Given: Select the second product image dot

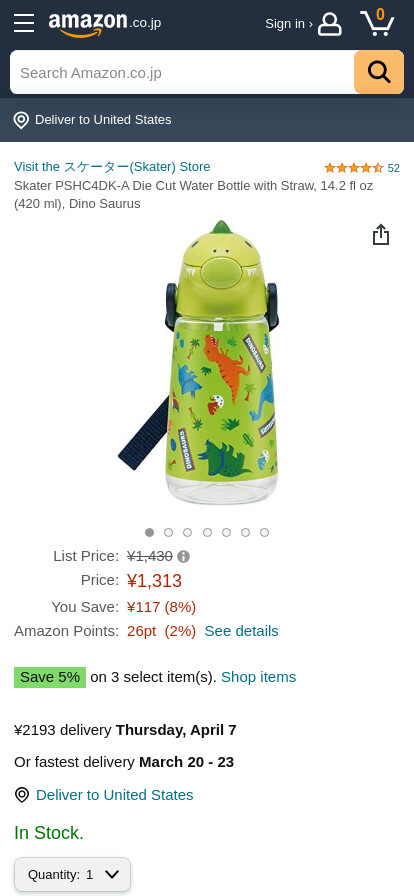Looking at the screenshot, I should [168, 533].
